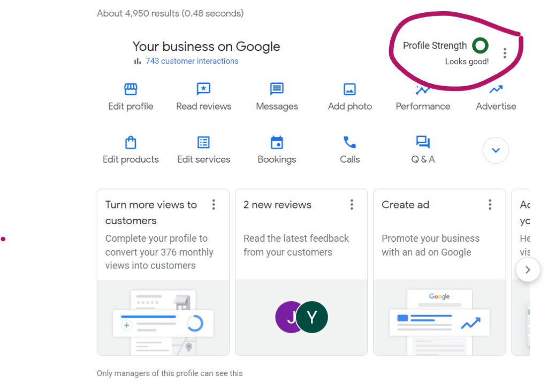Click the Edit services list icon
This screenshot has width=548, height=392.
pos(203,142)
